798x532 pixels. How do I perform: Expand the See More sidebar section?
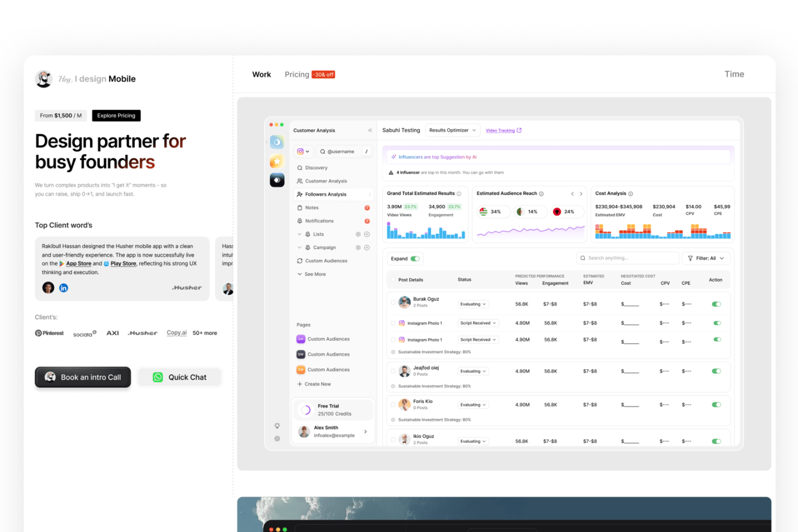tap(311, 274)
